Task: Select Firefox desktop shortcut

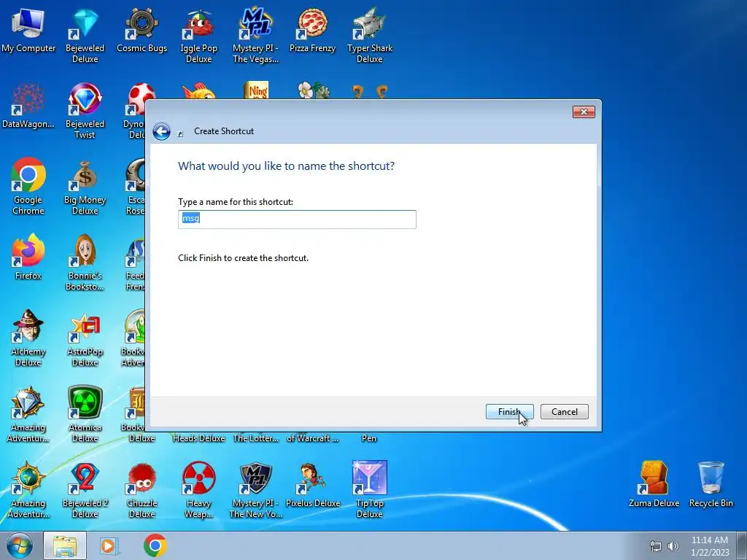Action: click(28, 257)
